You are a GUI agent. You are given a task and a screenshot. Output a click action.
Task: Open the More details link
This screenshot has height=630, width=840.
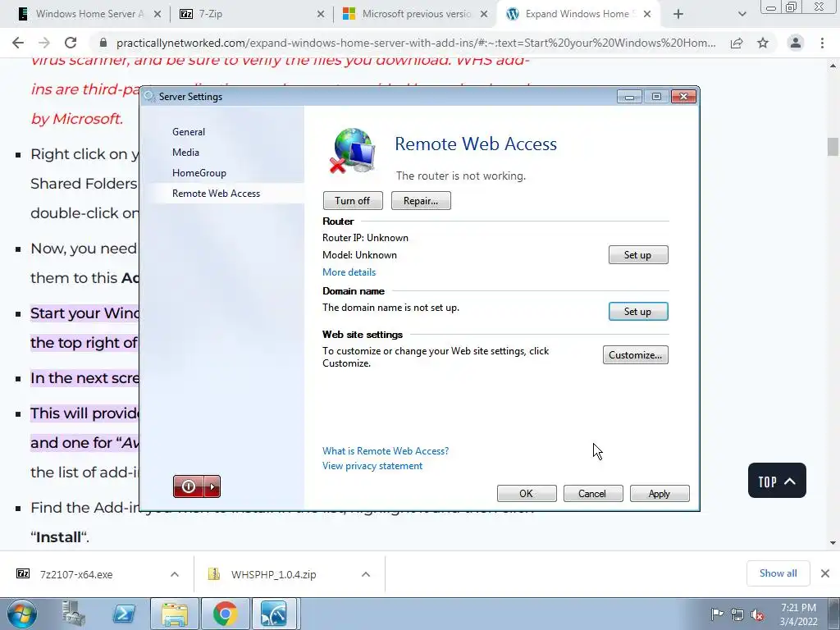pos(349,272)
